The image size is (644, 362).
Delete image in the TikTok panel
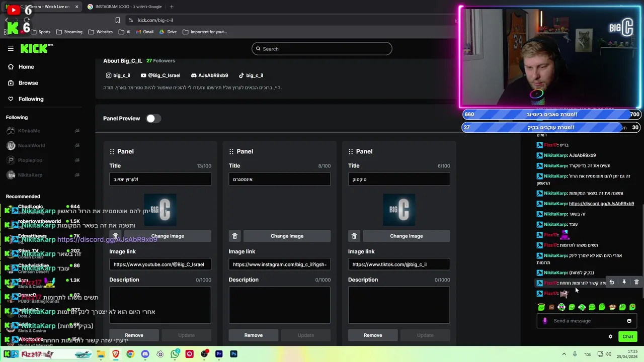coord(354,236)
